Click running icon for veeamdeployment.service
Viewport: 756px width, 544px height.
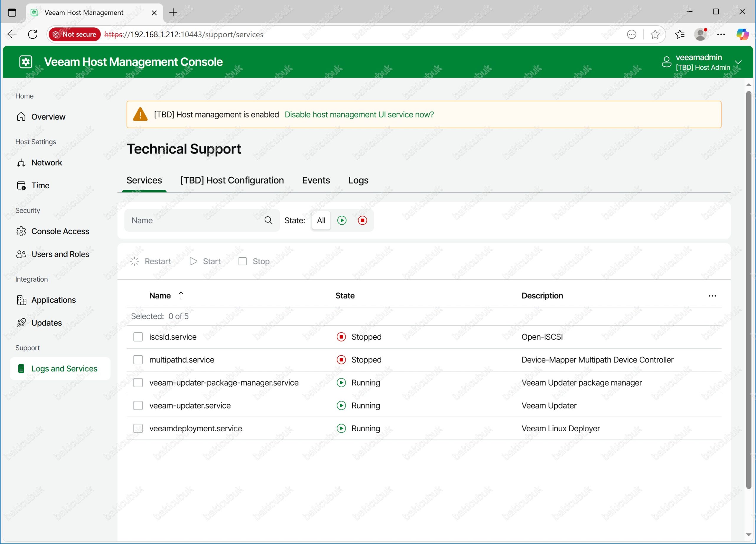click(341, 428)
